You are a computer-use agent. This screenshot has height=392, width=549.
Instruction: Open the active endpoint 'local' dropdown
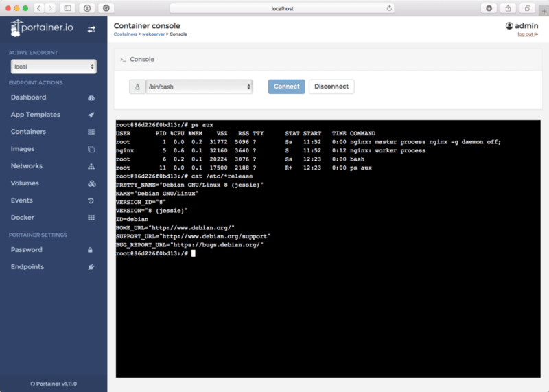(54, 67)
